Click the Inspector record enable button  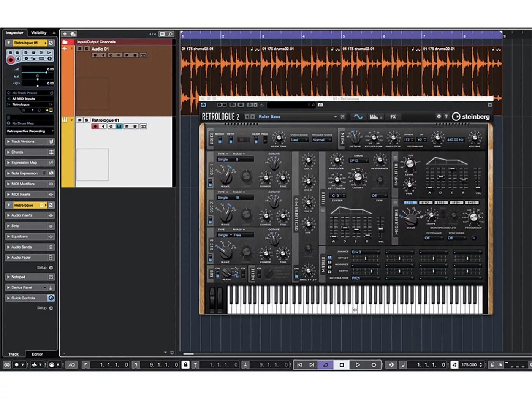(11, 60)
